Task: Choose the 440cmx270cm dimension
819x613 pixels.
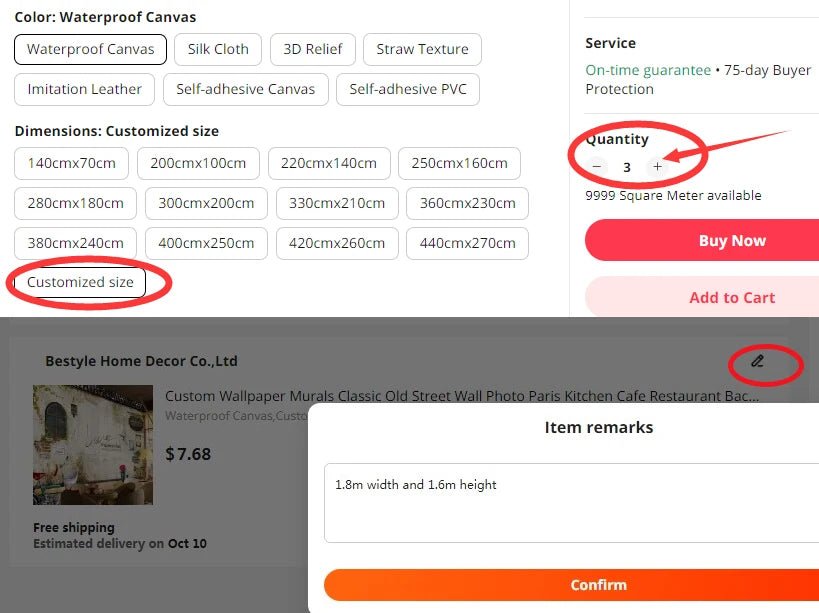Action: pyautogui.click(x=467, y=243)
